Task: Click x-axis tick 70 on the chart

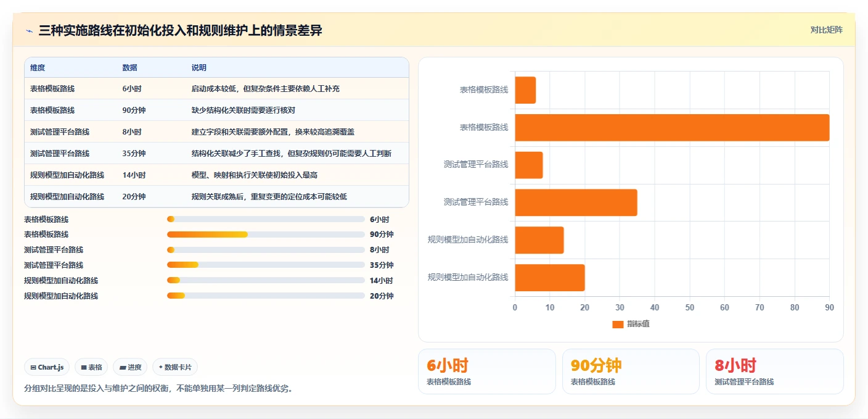Action: tap(759, 307)
